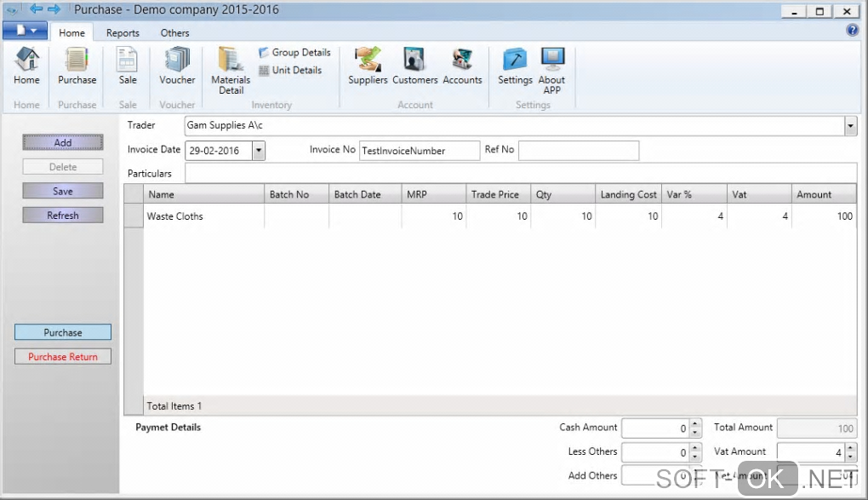
Task: Open the About APP icon
Action: tap(552, 71)
